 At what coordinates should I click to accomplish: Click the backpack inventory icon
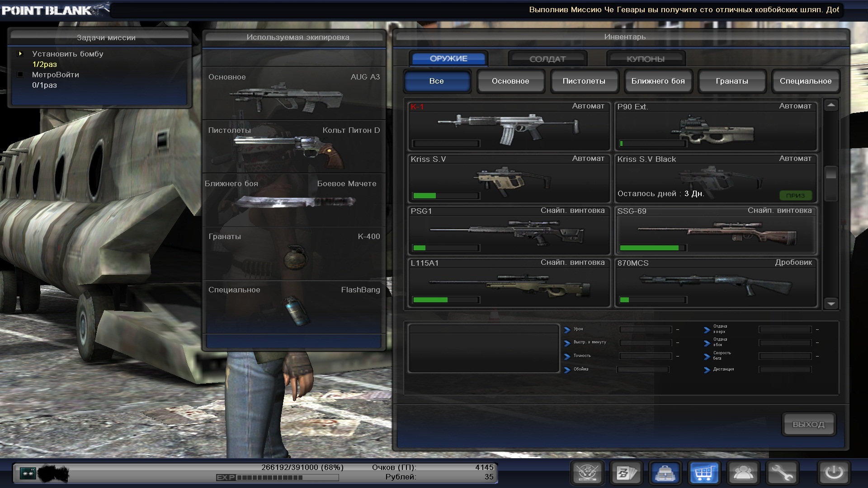pyautogui.click(x=665, y=473)
